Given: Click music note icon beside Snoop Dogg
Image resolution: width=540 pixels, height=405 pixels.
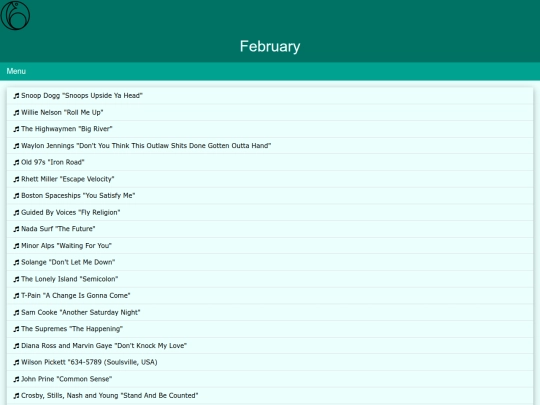Looking at the screenshot, I should [16, 96].
